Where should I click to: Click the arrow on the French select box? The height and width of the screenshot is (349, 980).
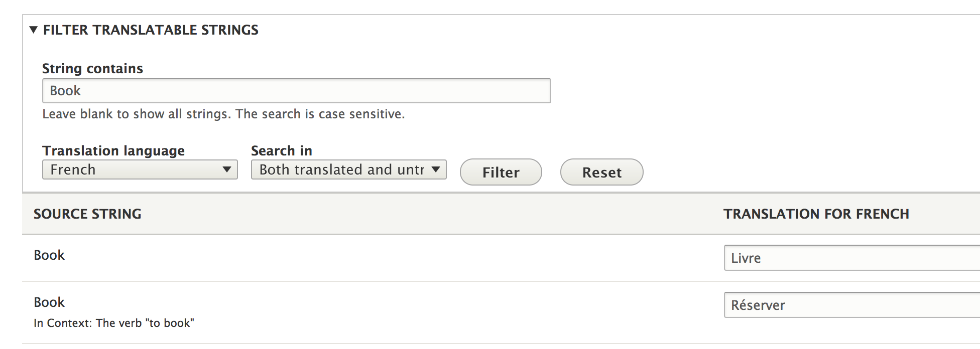point(227,169)
